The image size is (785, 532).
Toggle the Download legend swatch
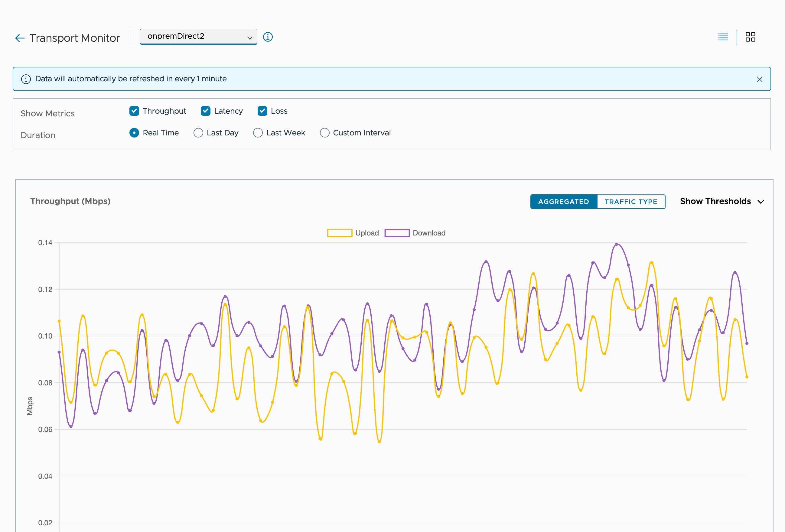397,233
